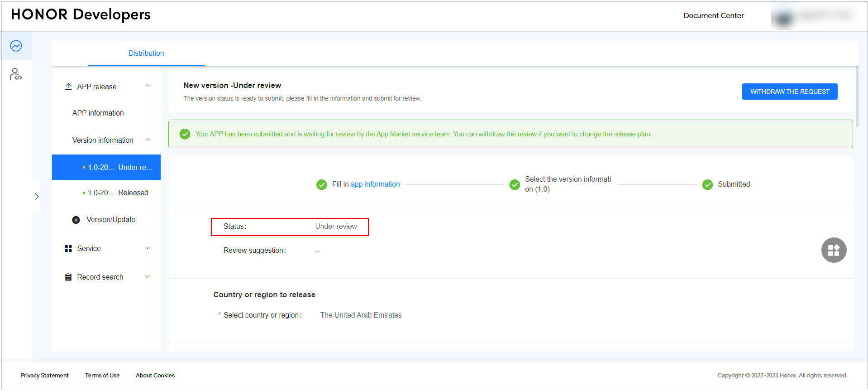Collapse the Version information list
868x391 pixels.
148,140
